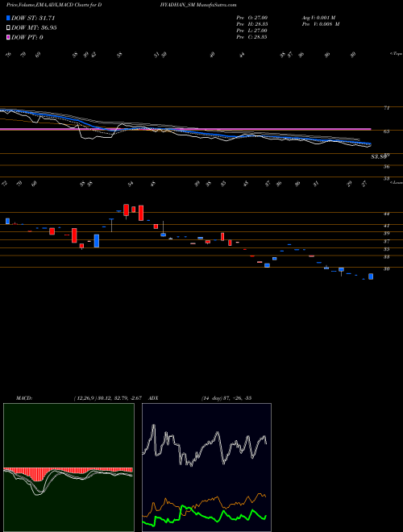The height and width of the screenshot is (532, 403).
Task: Click the 'Pre H: 28.35' high value
Action: 252,24
